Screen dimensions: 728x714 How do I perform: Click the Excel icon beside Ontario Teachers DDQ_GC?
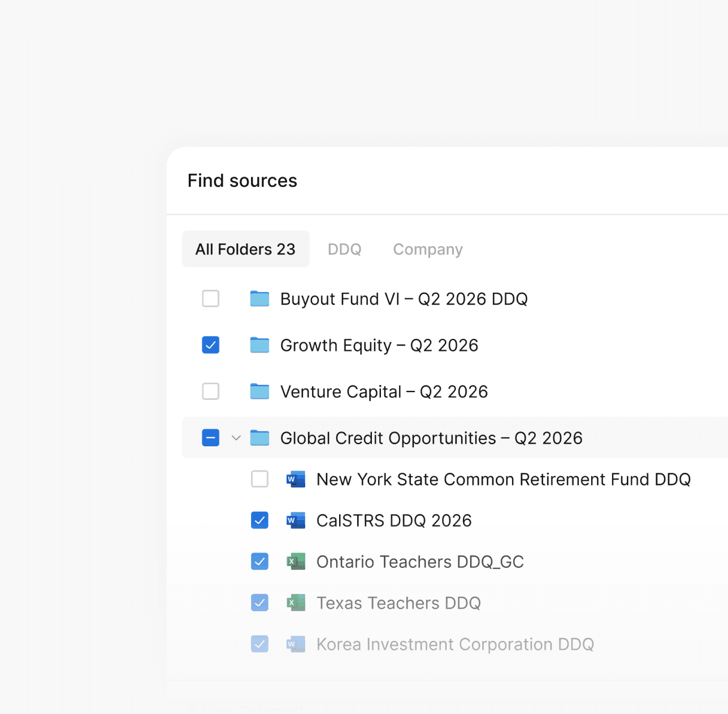pyautogui.click(x=296, y=561)
